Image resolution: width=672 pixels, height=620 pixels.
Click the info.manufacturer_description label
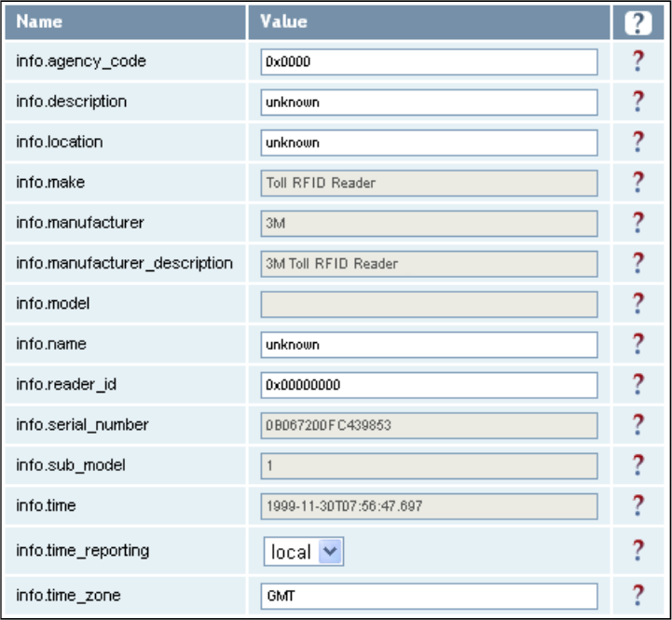[125, 263]
